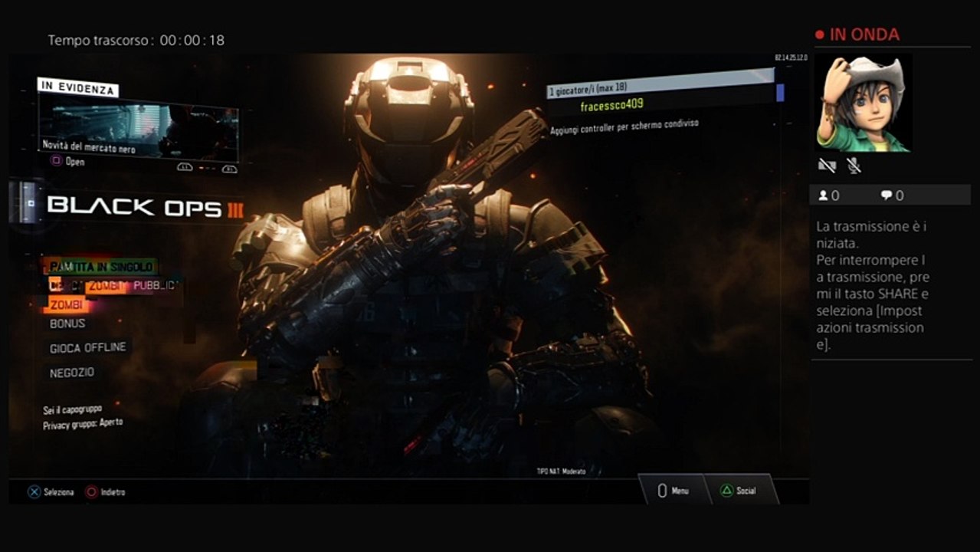
Task: Click the Black Ops III logo title
Action: pyautogui.click(x=145, y=207)
